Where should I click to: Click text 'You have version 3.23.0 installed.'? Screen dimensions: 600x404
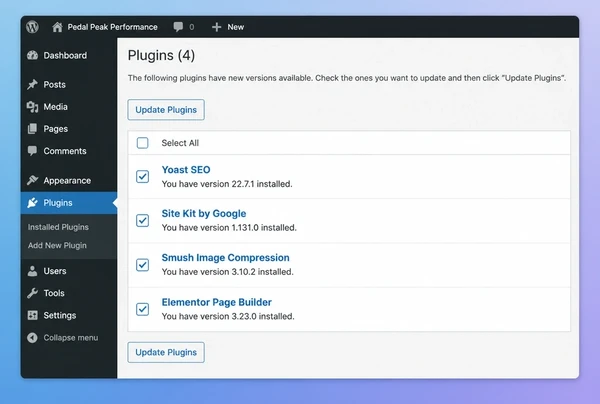coord(228,316)
